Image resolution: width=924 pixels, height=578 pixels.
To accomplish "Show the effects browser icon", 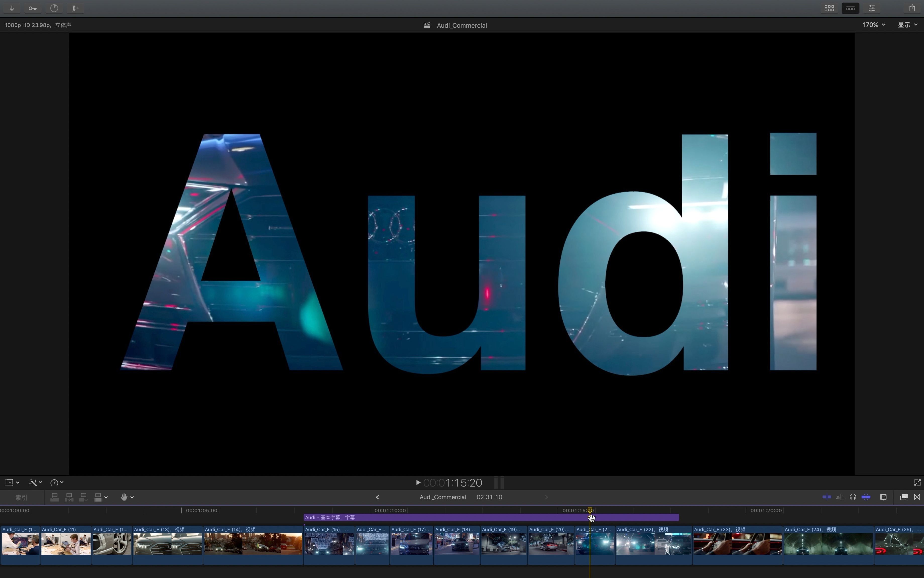I will click(904, 497).
